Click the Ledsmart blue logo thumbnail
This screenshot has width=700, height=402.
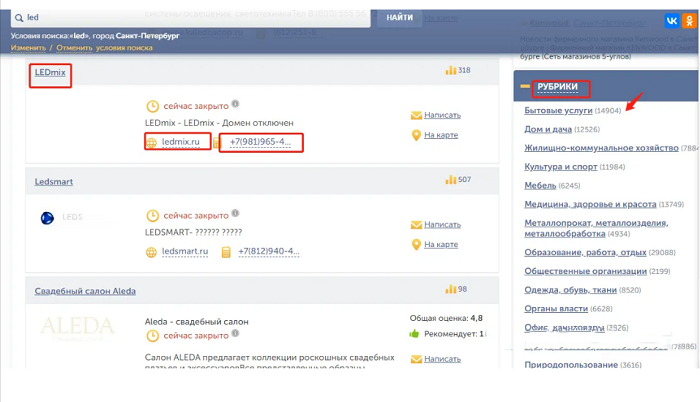(x=47, y=218)
